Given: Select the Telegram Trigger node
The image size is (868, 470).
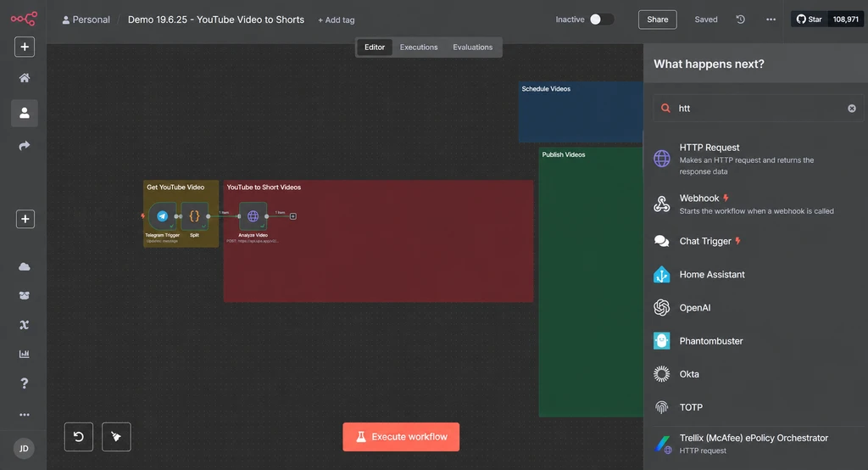Looking at the screenshot, I should (x=162, y=216).
